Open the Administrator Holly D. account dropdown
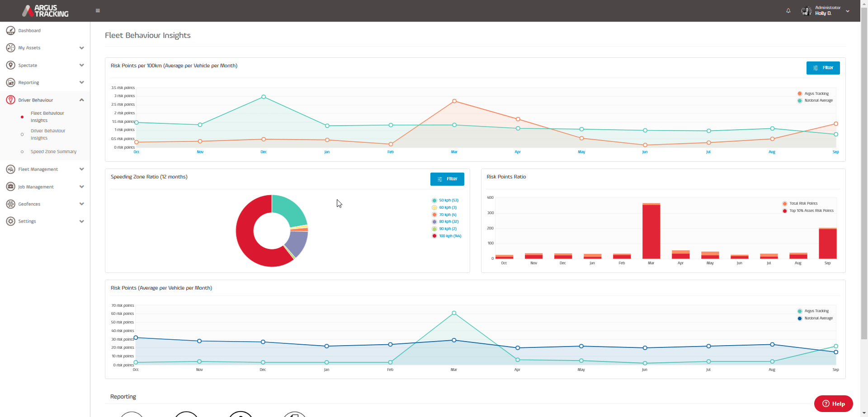 point(826,11)
